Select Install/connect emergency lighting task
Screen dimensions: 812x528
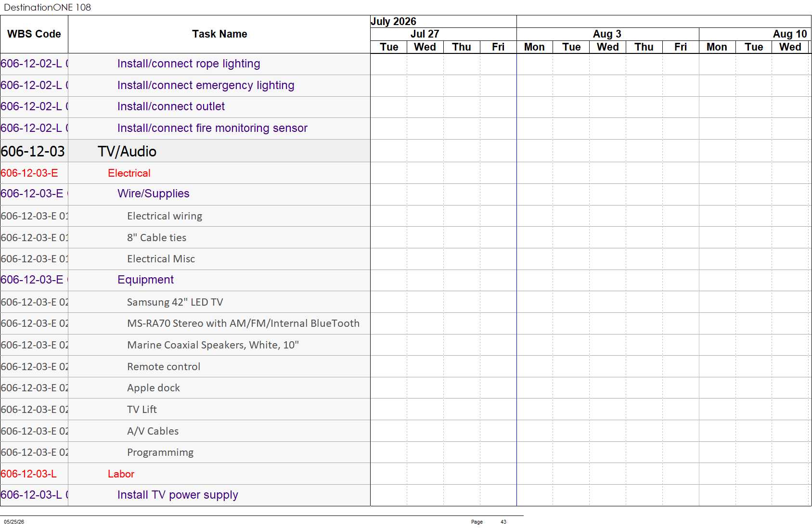pyautogui.click(x=206, y=85)
